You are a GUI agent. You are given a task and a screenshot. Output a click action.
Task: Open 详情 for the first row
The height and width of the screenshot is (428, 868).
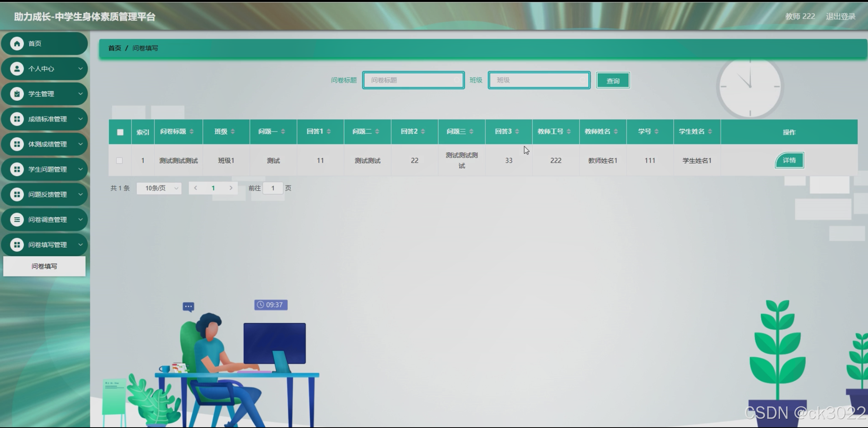[x=789, y=160]
